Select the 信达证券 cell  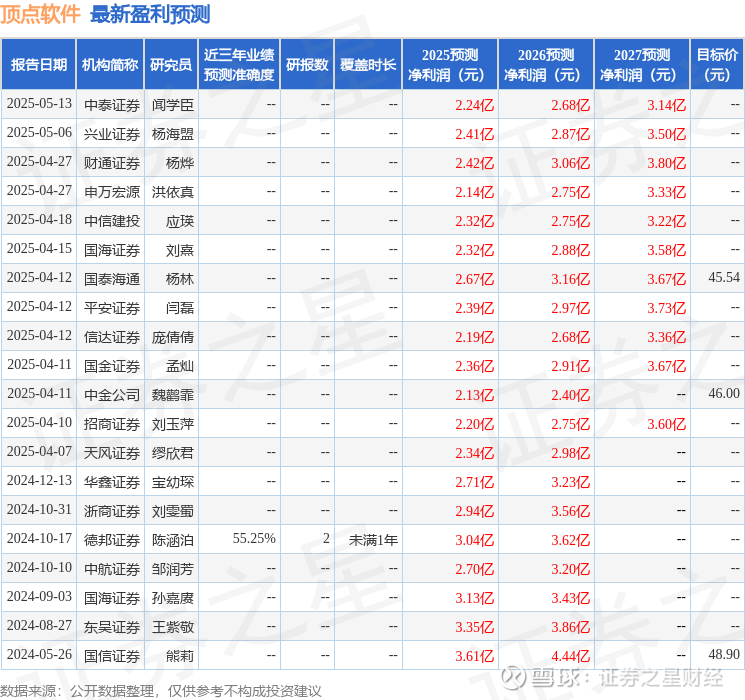[x=112, y=337]
